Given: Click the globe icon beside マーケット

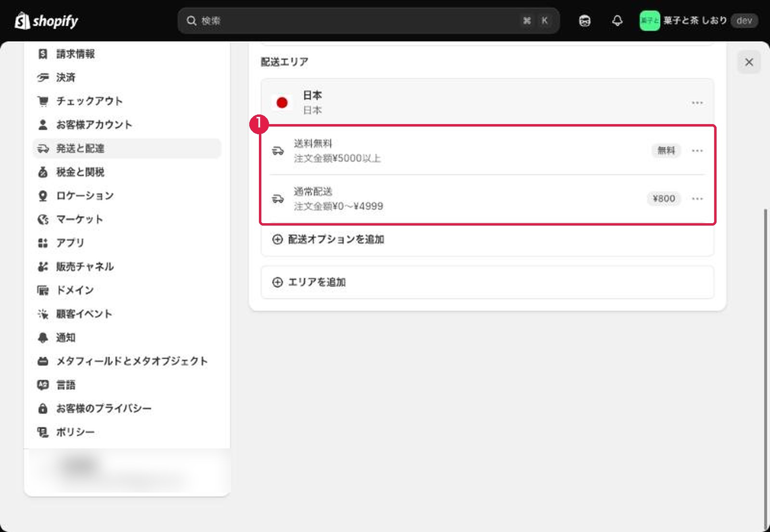Looking at the screenshot, I should click(x=43, y=219).
